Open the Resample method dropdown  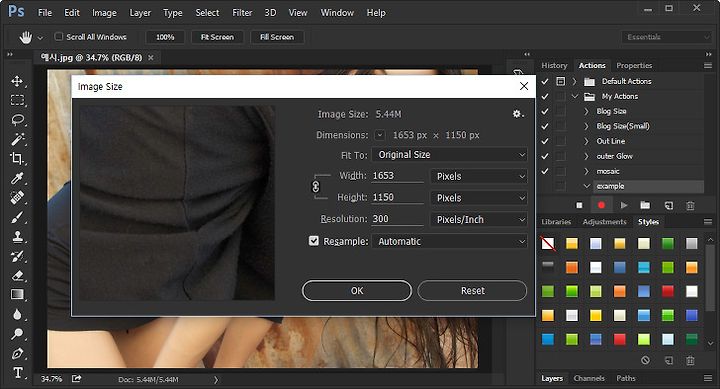(450, 241)
